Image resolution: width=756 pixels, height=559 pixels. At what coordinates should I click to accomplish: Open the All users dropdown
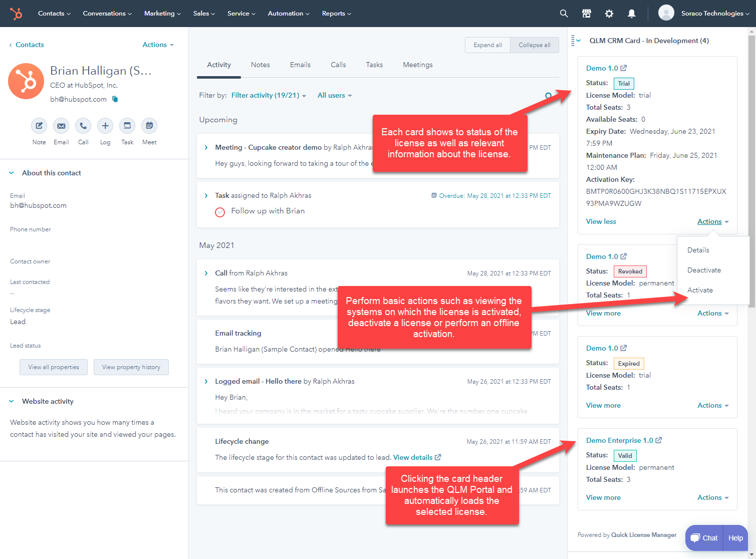pos(335,95)
